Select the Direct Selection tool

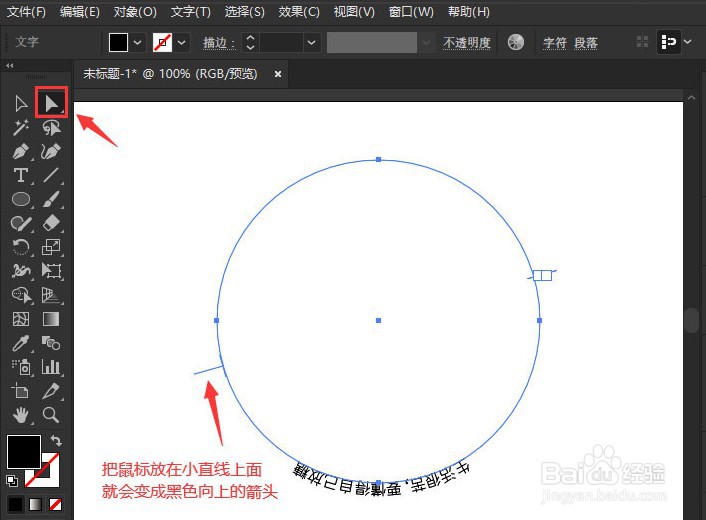pyautogui.click(x=51, y=104)
